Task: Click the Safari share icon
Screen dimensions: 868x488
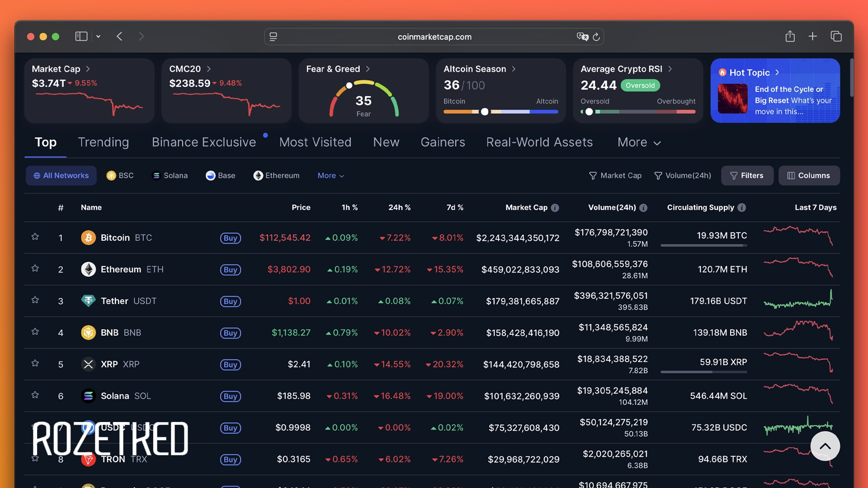Action: point(790,37)
